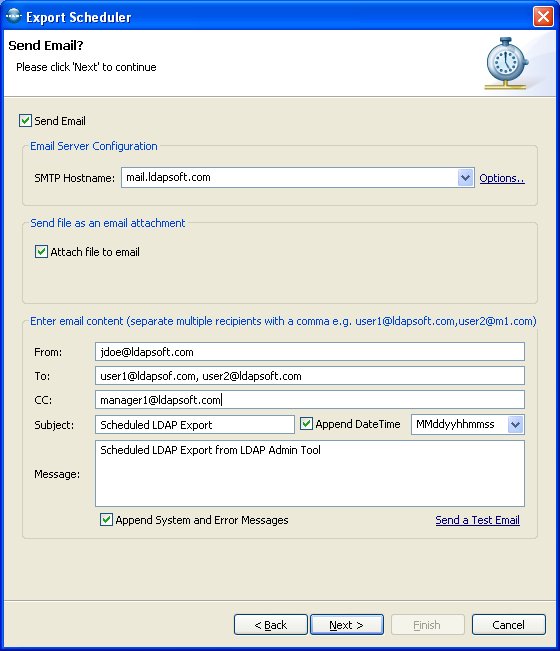
Task: Open the MMddyyhhmmss date format dropdown
Action: coord(515,425)
